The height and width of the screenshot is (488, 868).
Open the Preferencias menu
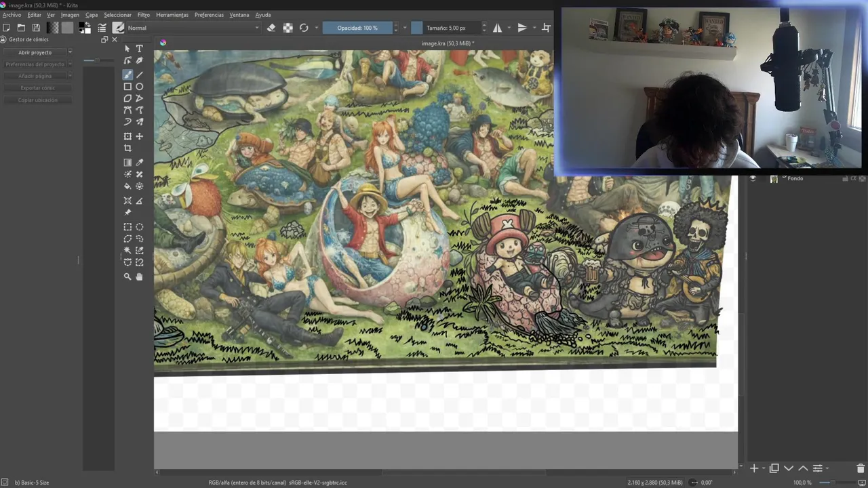[x=209, y=15]
